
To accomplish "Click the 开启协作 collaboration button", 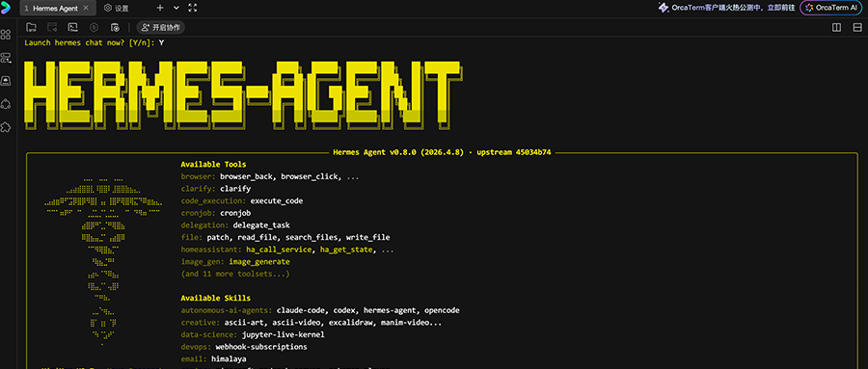I will point(160,27).
